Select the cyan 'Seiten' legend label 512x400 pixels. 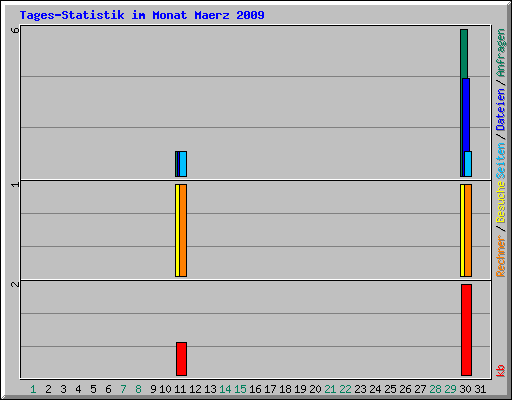coord(501,161)
